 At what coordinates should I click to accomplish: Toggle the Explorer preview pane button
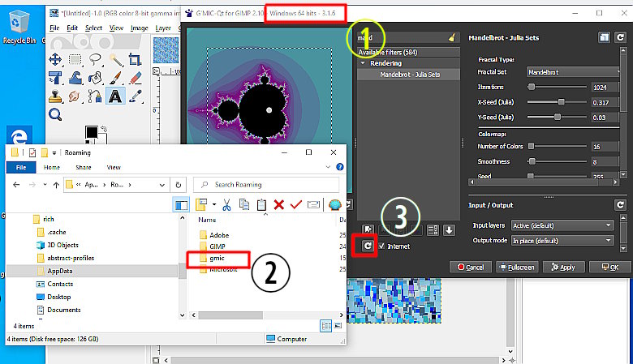(181, 205)
